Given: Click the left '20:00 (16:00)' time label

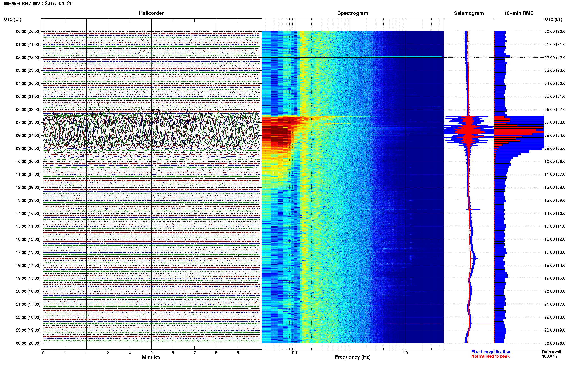Looking at the screenshot, I should (28, 291).
